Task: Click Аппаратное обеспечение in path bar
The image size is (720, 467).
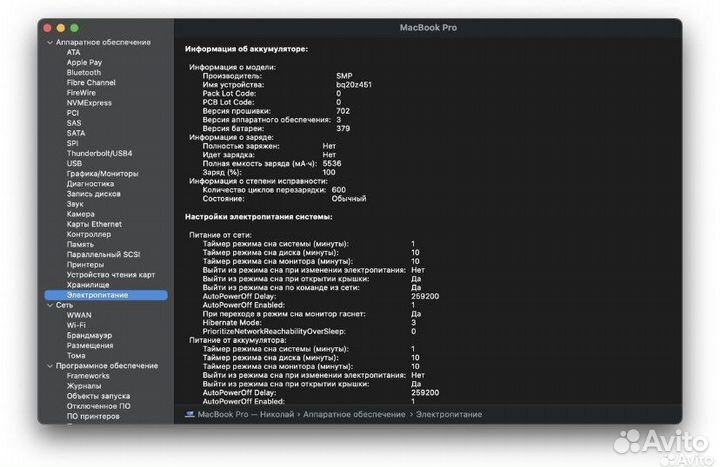Action: (x=354, y=414)
